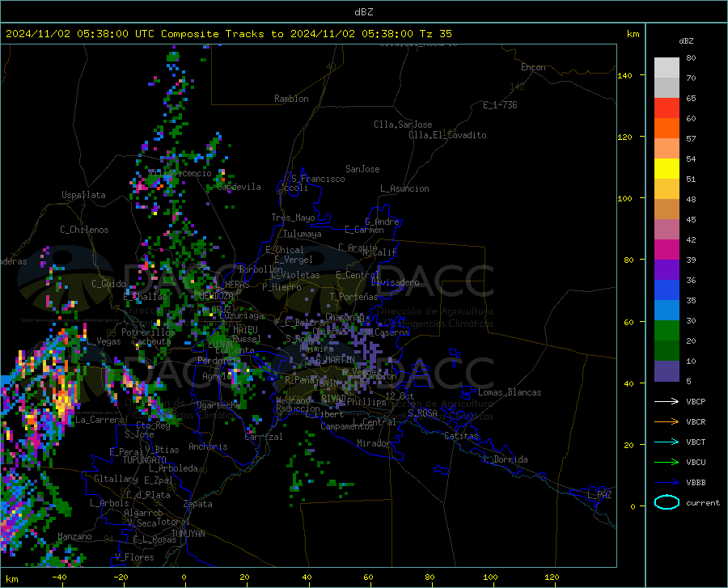The width and height of the screenshot is (728, 588).
Task: Click the green VBCU arrow symbol
Action: (667, 462)
